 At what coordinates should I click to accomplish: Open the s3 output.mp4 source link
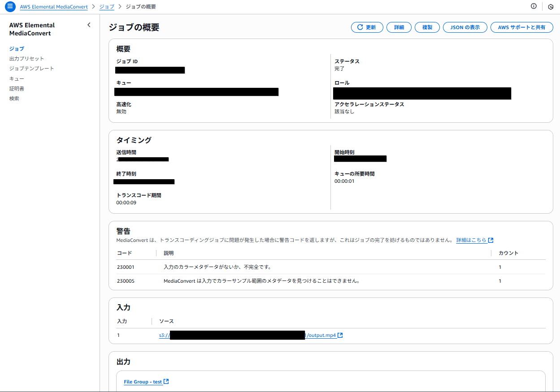tap(247, 335)
